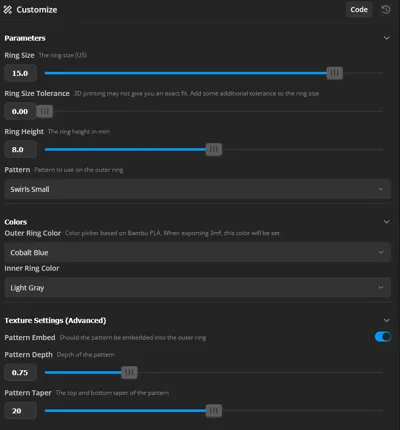Click the Ring Size Tolerance slider handle
The image size is (400, 430).
point(45,111)
